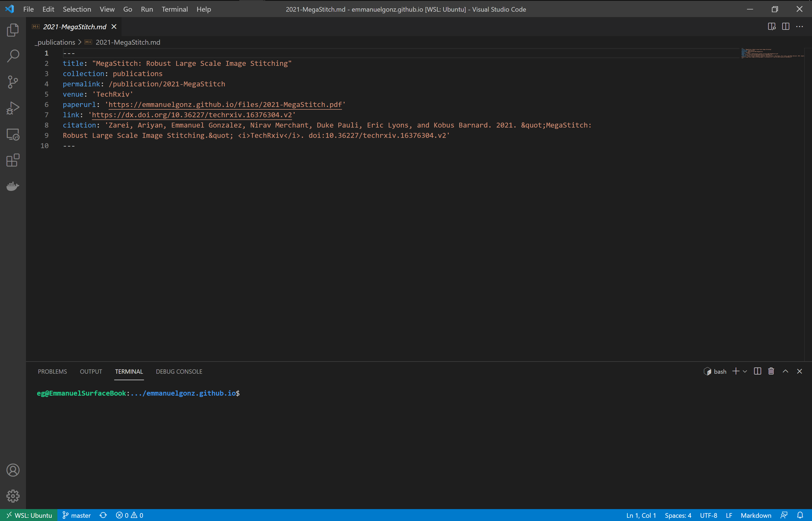This screenshot has height=521, width=812.
Task: Open the Run and Debug view
Action: (13, 108)
